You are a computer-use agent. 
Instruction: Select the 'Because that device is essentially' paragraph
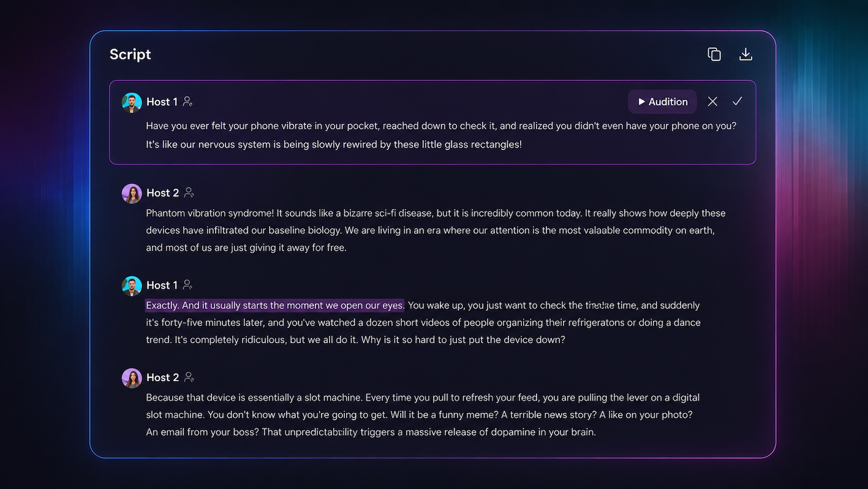pos(423,415)
